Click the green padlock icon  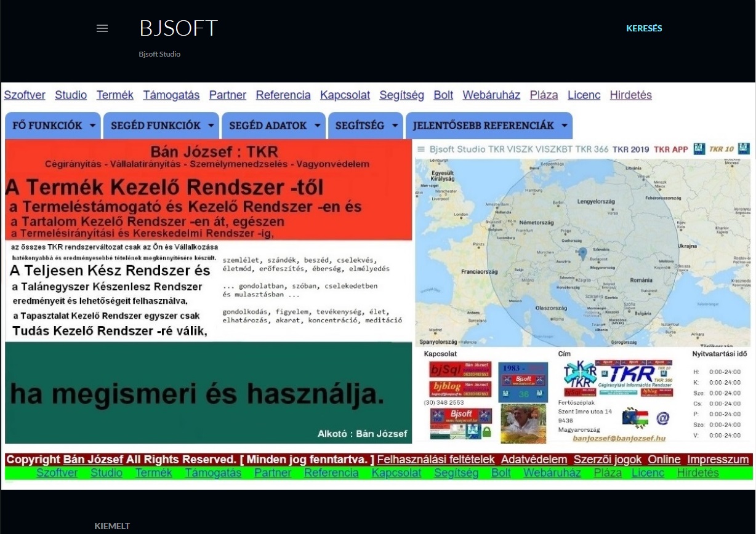486,432
